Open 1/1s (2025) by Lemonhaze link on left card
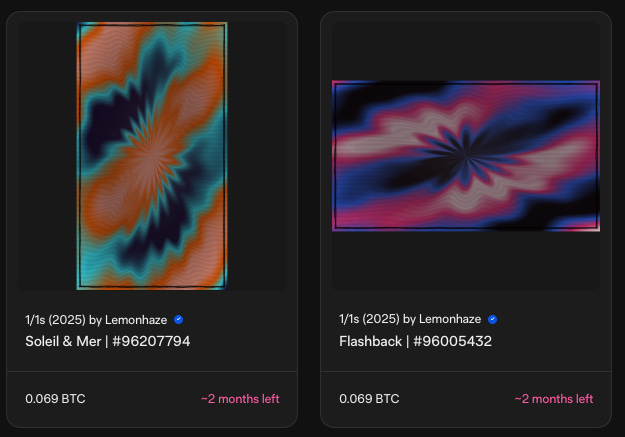 tap(96, 320)
